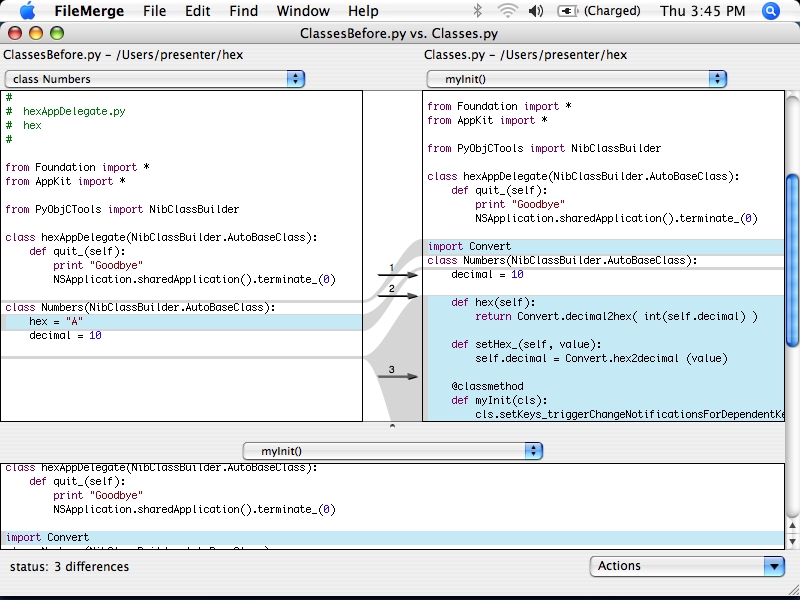Click the window title ClassesBefore.py vs. Classes.py
The image size is (800, 600).
399,34
